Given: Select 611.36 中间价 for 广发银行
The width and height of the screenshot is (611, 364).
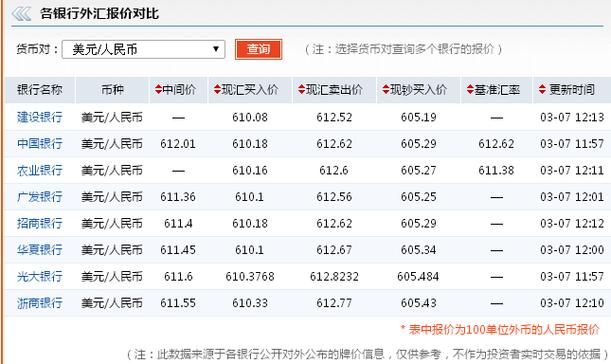Looking at the screenshot, I should tap(178, 197).
